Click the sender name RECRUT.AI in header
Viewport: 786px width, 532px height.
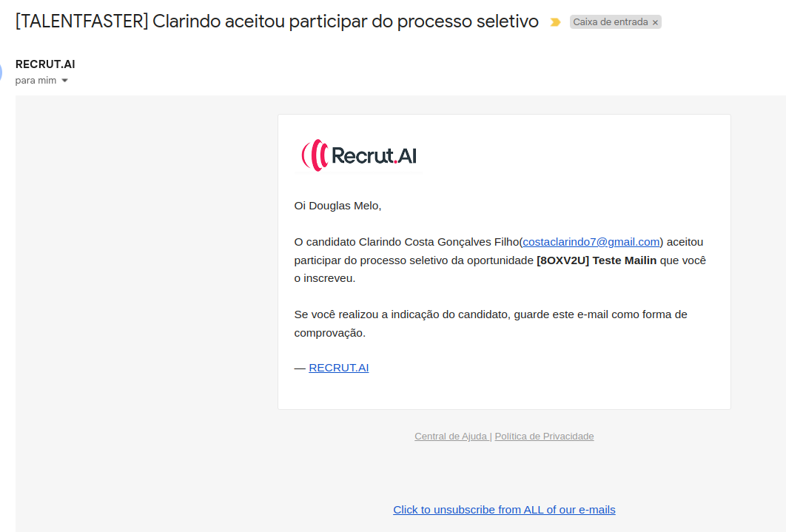pyautogui.click(x=45, y=64)
